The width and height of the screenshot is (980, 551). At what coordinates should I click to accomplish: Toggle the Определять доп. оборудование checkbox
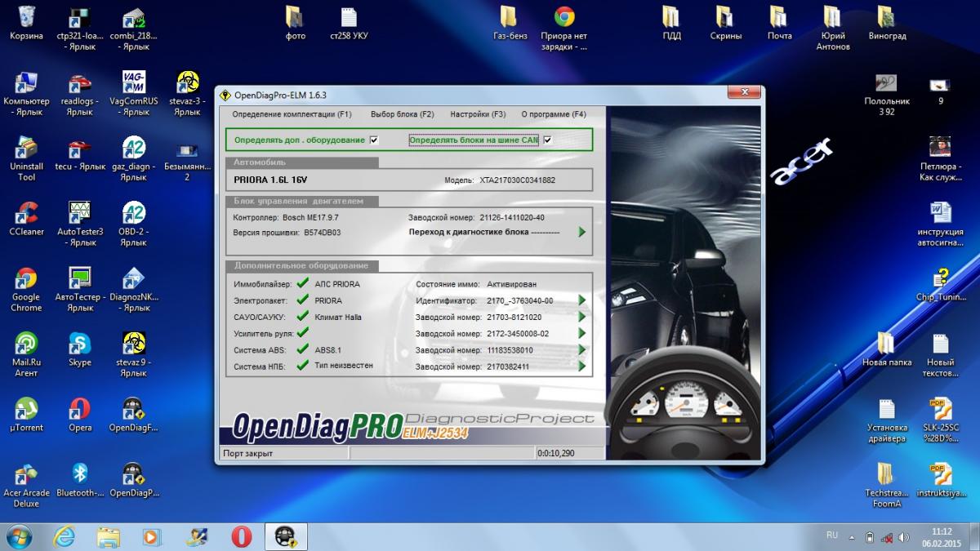[374, 140]
